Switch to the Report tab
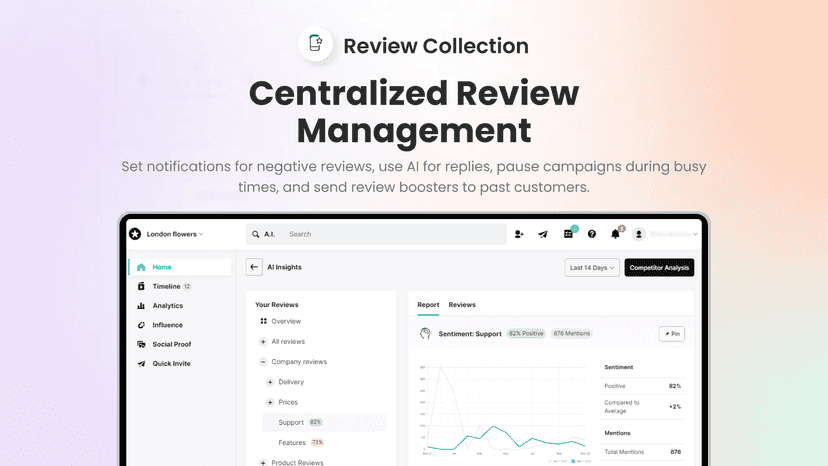 point(428,305)
